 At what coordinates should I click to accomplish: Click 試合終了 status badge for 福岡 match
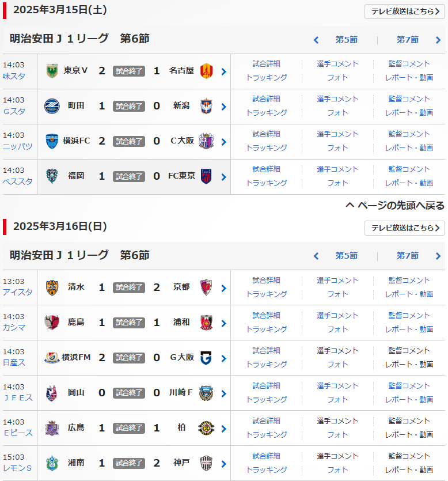[x=129, y=176]
